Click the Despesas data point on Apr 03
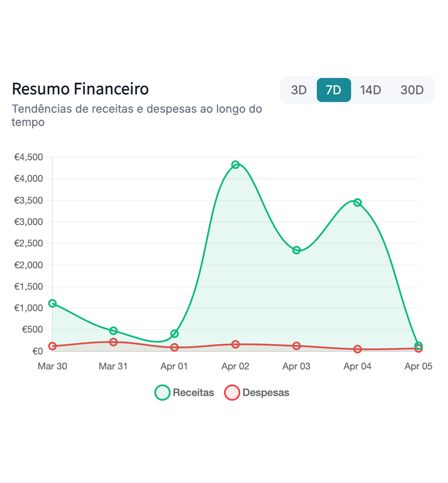 coord(296,346)
